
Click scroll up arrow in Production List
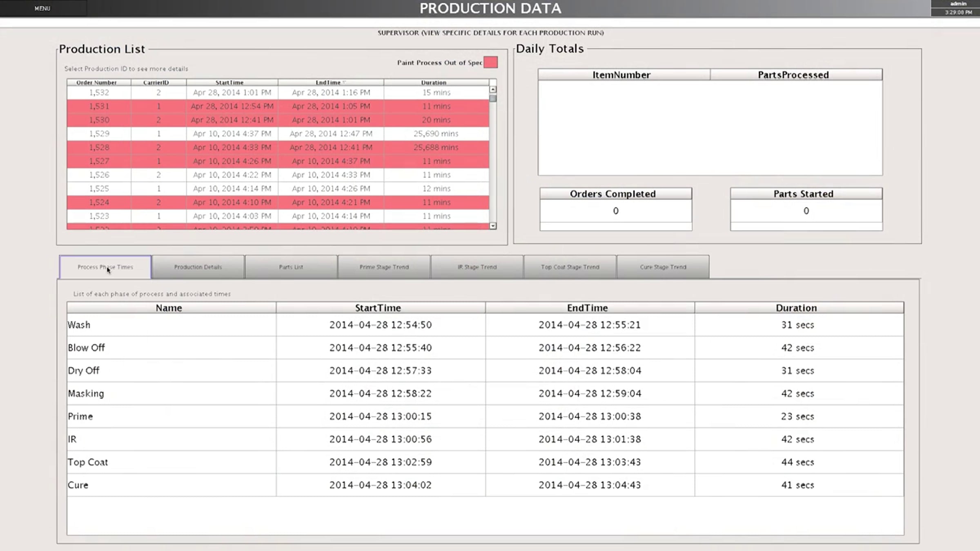coord(493,89)
